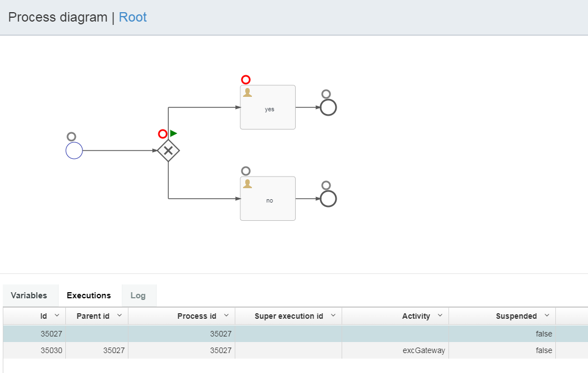This screenshot has height=373, width=588.
Task: Expand the Activity column dropdown arrow
Action: point(440,315)
